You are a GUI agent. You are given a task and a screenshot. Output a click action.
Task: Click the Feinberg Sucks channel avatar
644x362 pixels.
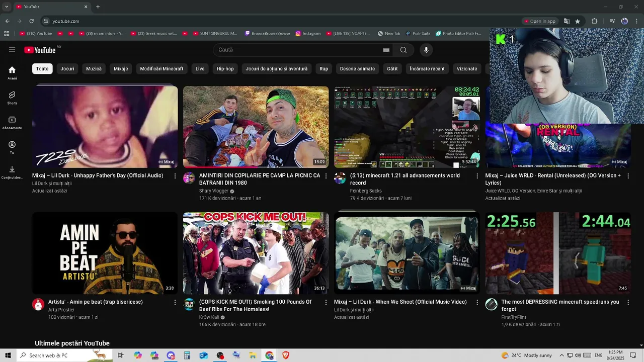click(340, 178)
